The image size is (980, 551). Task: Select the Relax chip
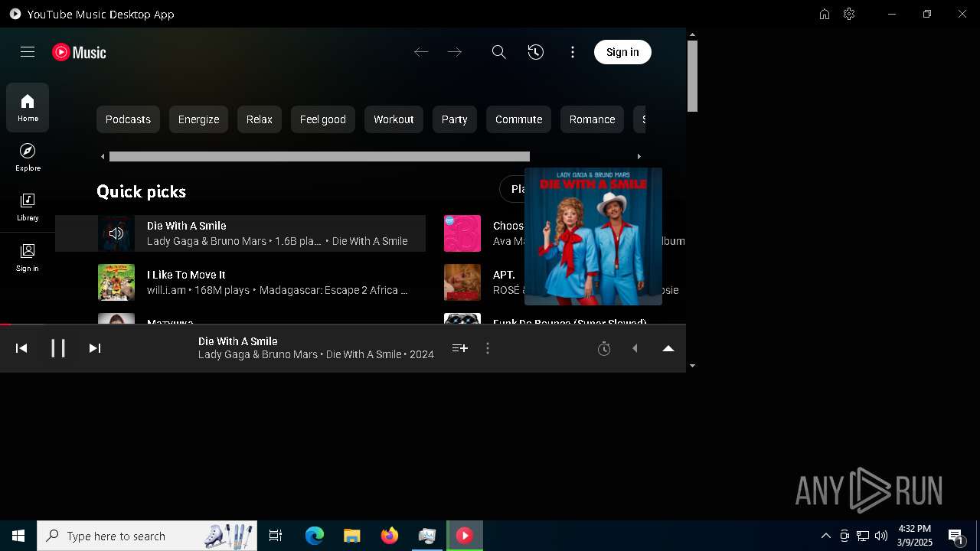(260, 119)
